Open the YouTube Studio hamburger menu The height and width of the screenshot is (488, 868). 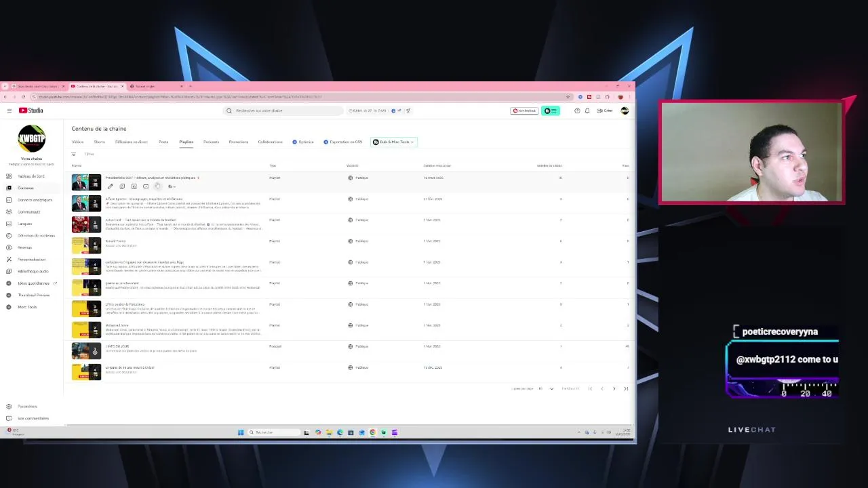[9, 110]
